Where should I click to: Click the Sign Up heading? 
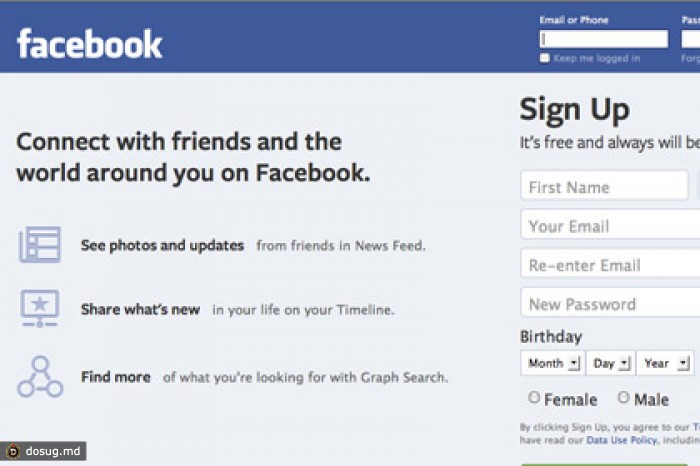pyautogui.click(x=574, y=109)
